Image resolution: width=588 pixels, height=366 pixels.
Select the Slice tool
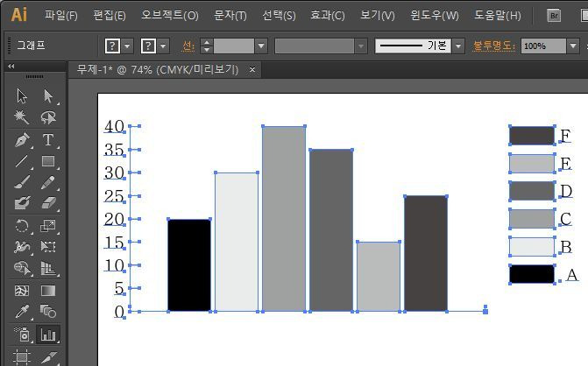coord(49,357)
